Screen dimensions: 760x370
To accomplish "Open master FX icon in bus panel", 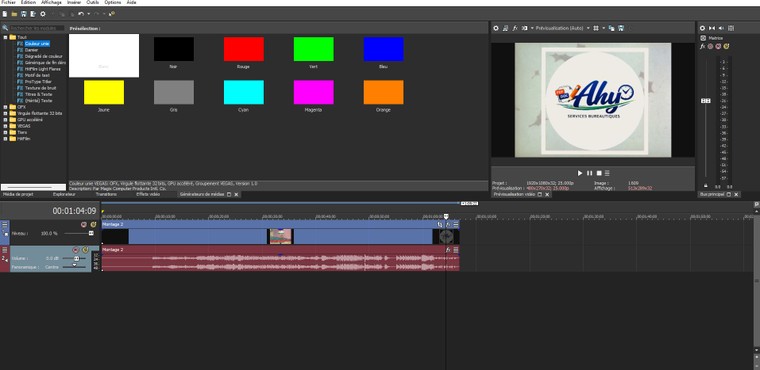I will coord(702,47).
